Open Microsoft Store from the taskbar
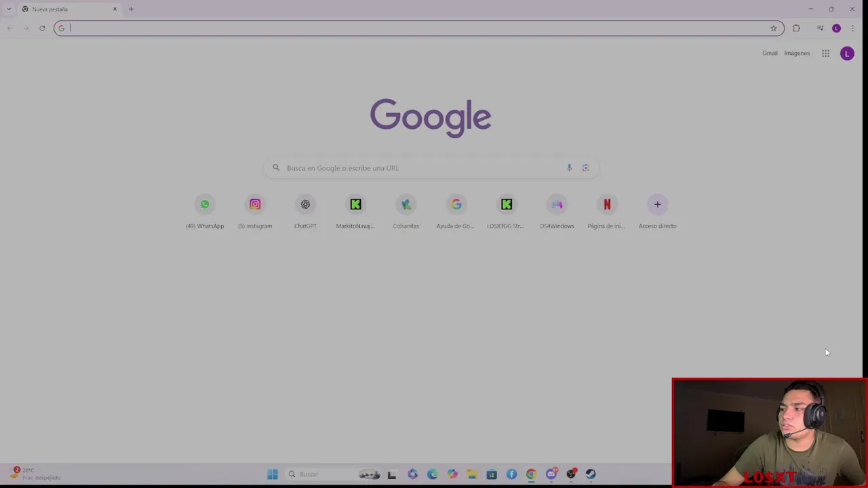Image resolution: width=868 pixels, height=488 pixels. point(492,474)
